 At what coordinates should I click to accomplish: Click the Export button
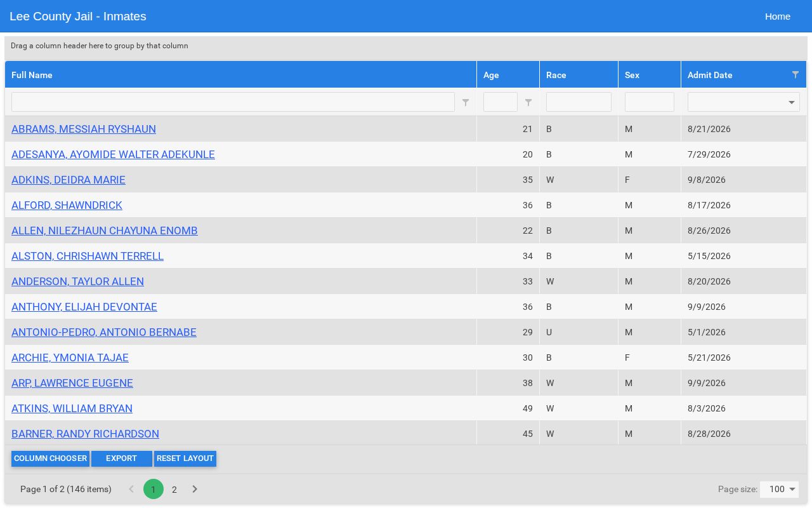pyautogui.click(x=121, y=458)
